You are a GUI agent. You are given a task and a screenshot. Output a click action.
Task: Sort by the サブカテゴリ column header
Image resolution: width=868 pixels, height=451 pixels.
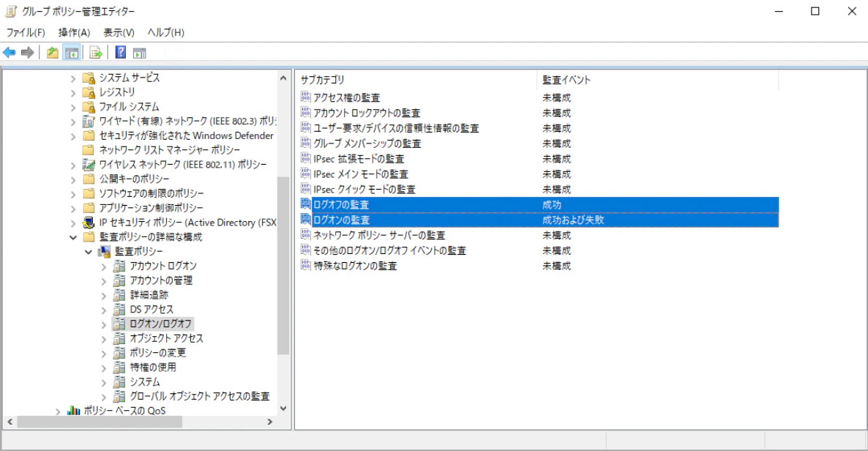(416, 80)
